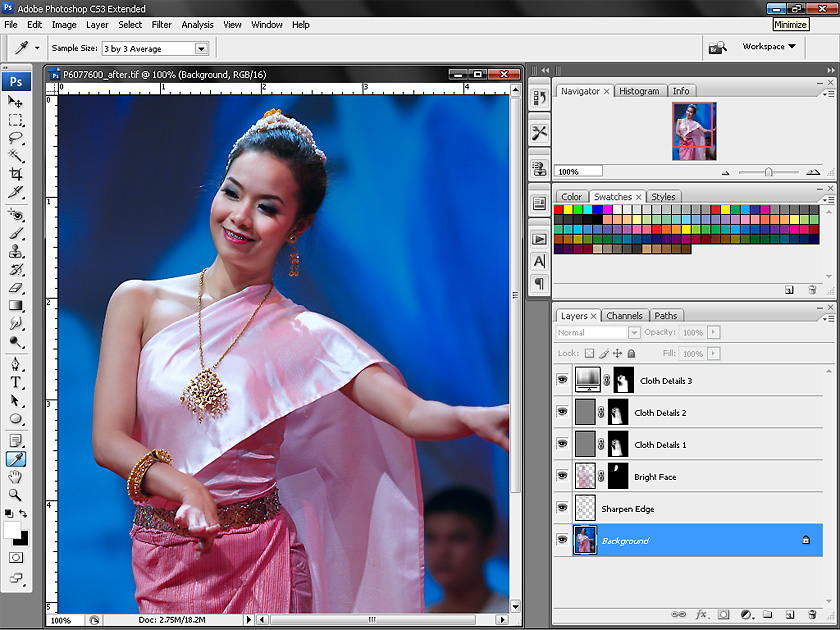Open the Actions panel play icon
Viewport: 840px width, 630px height.
539,239
